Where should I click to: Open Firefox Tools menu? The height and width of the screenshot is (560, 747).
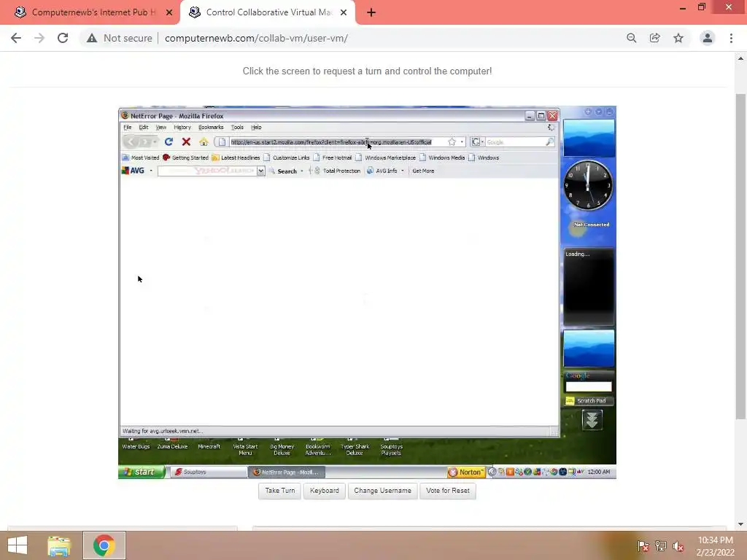237,127
